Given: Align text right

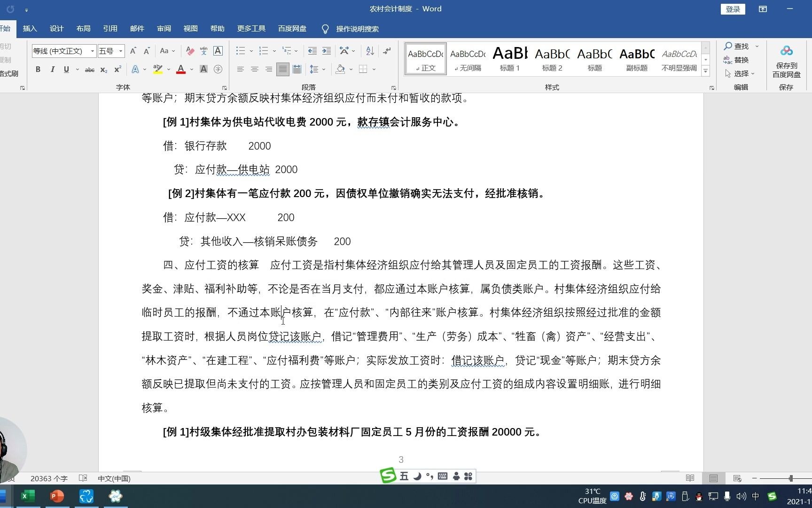Looking at the screenshot, I should [268, 69].
